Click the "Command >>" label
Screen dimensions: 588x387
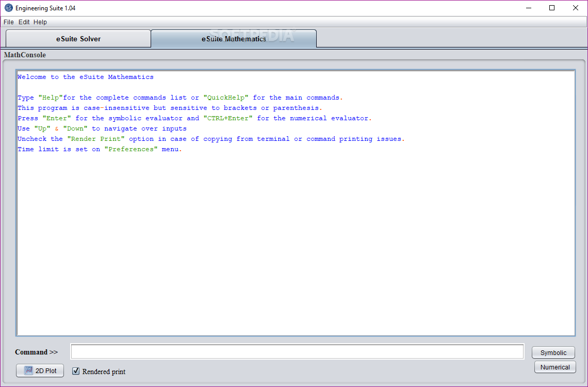37,352
